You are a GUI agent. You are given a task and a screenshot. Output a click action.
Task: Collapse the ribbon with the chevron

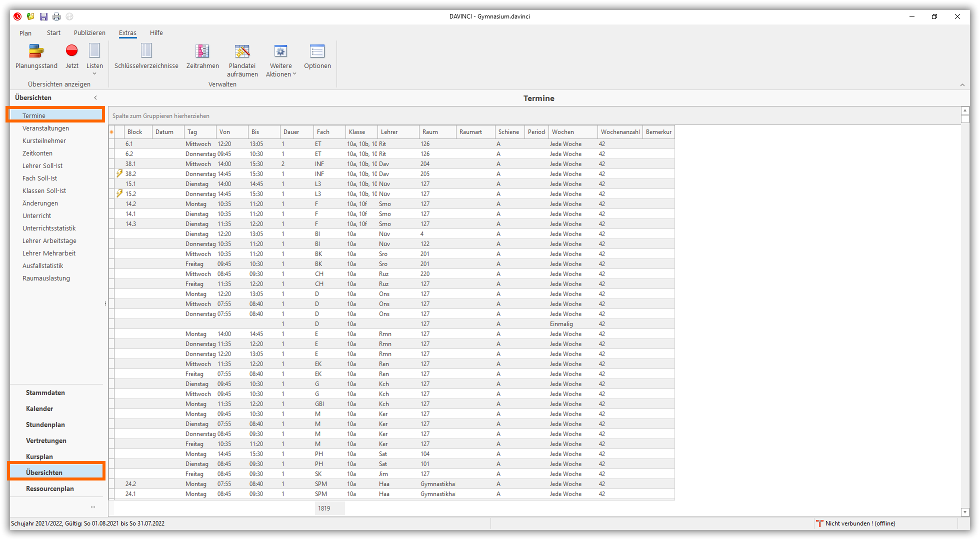tap(962, 85)
